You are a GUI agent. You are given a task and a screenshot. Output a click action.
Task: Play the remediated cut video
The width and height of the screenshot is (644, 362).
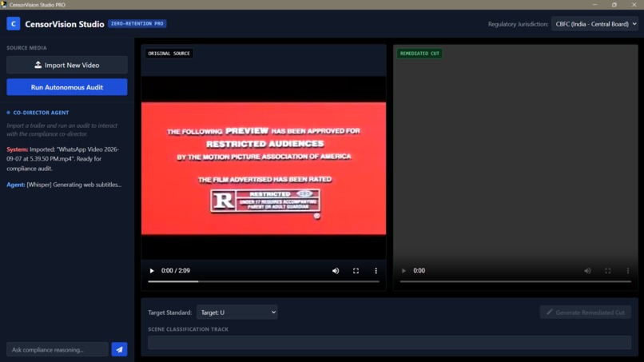(x=403, y=271)
